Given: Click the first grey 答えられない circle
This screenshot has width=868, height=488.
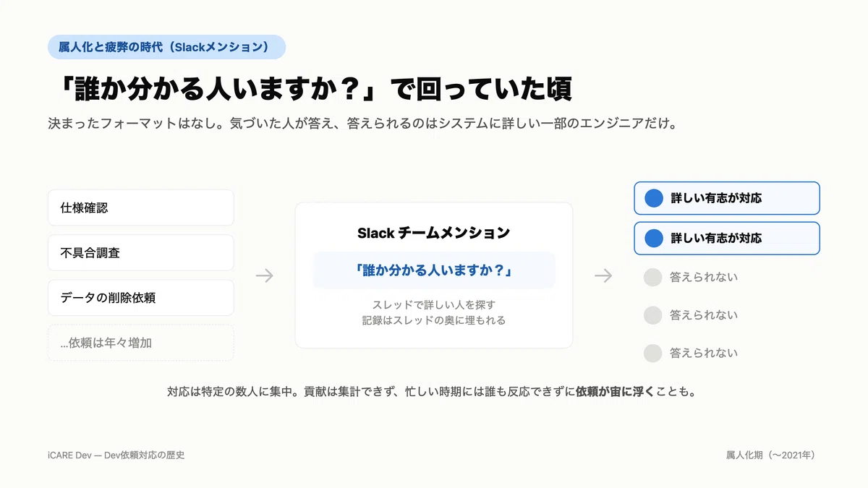Looking at the screenshot, I should click(653, 277).
